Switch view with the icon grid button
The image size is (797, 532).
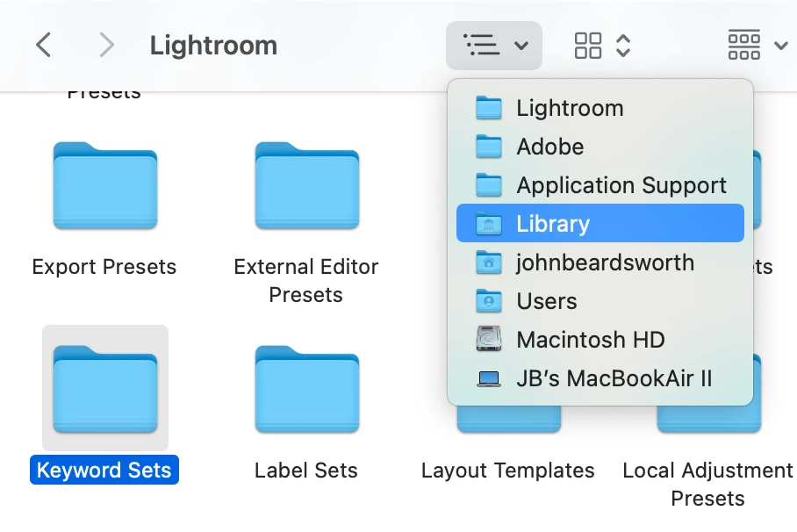587,46
